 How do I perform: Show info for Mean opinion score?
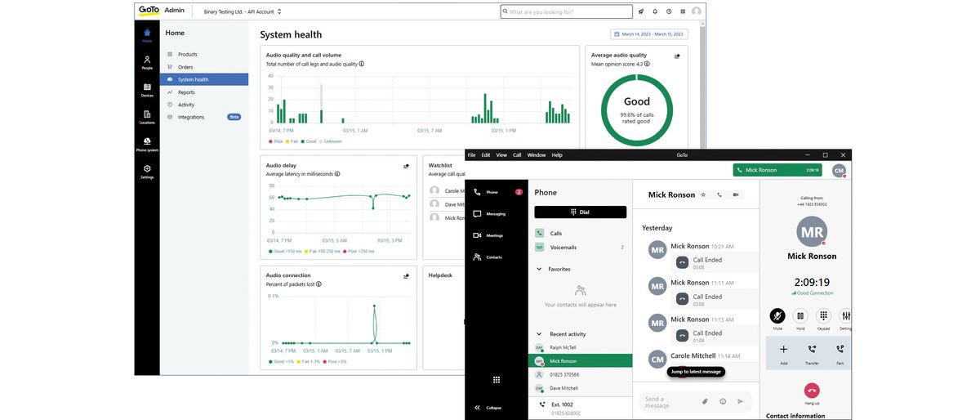648,64
